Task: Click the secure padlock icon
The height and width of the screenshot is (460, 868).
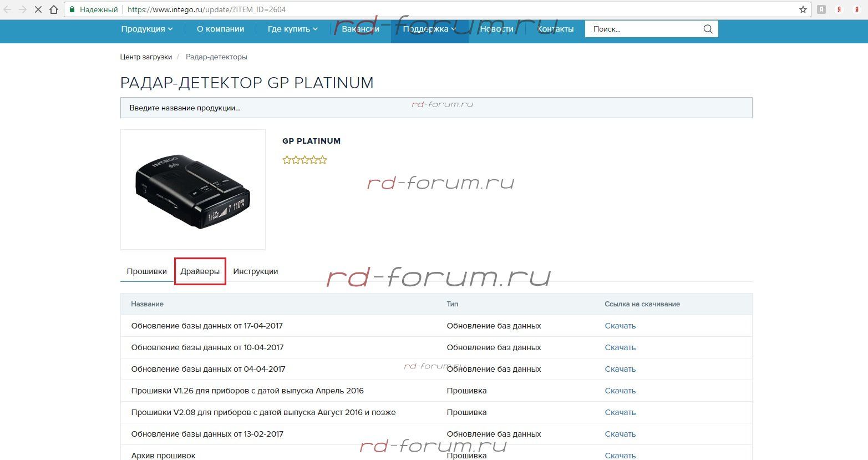Action: pos(72,9)
